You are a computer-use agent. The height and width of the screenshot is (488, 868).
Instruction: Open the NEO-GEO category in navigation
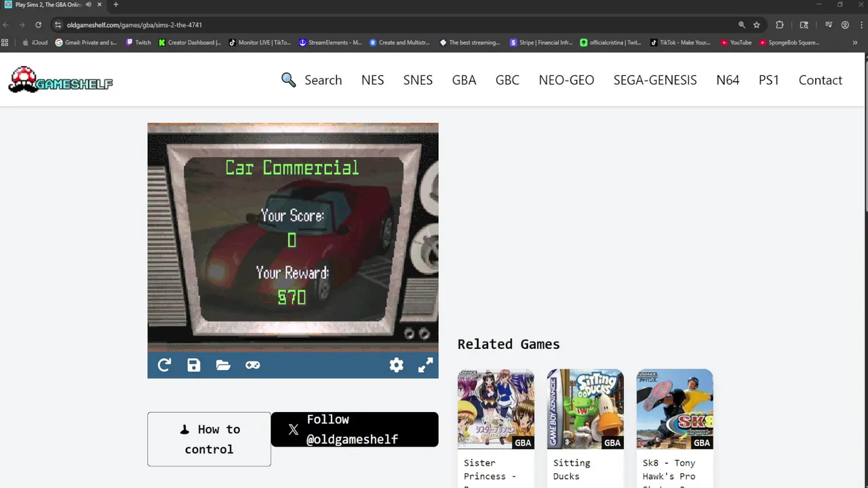(566, 80)
